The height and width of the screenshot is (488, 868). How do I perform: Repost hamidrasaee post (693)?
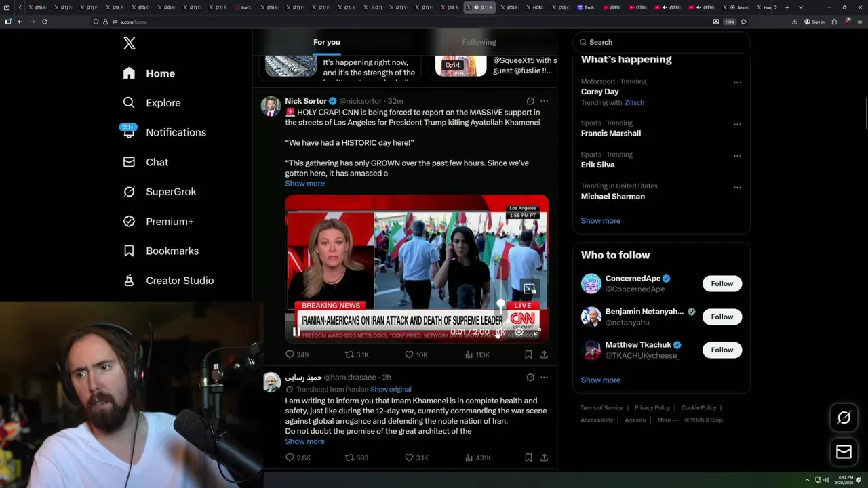coord(357,457)
